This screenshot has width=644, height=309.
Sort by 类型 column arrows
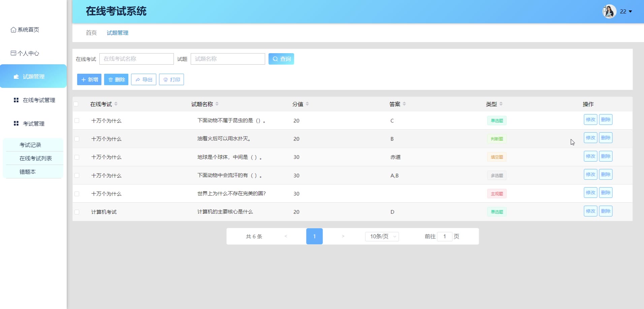(x=501, y=104)
